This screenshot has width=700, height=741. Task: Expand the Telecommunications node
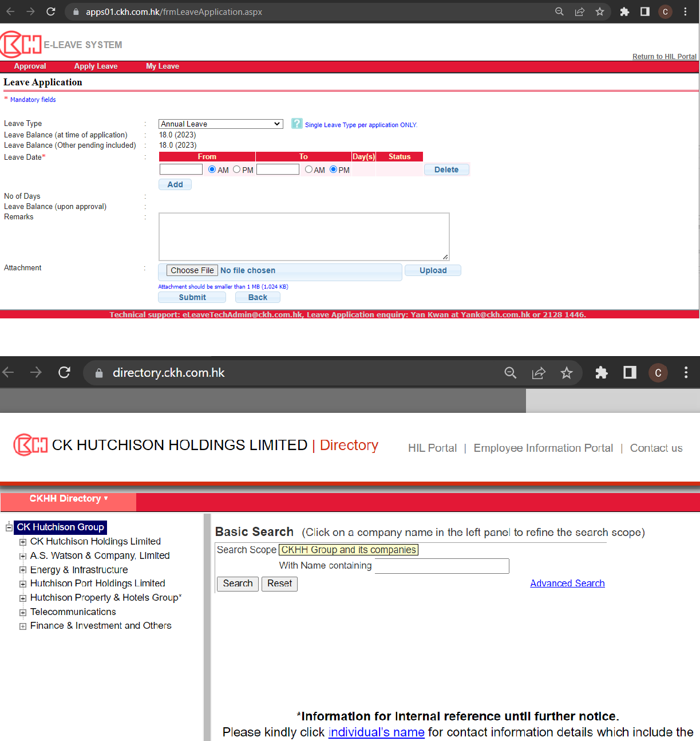pos(23,612)
